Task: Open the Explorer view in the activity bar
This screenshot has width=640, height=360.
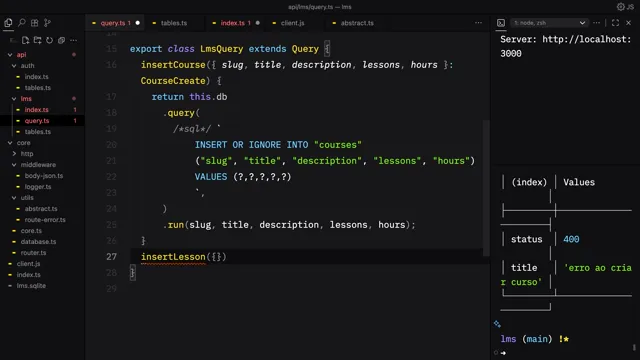Action: coord(8,23)
